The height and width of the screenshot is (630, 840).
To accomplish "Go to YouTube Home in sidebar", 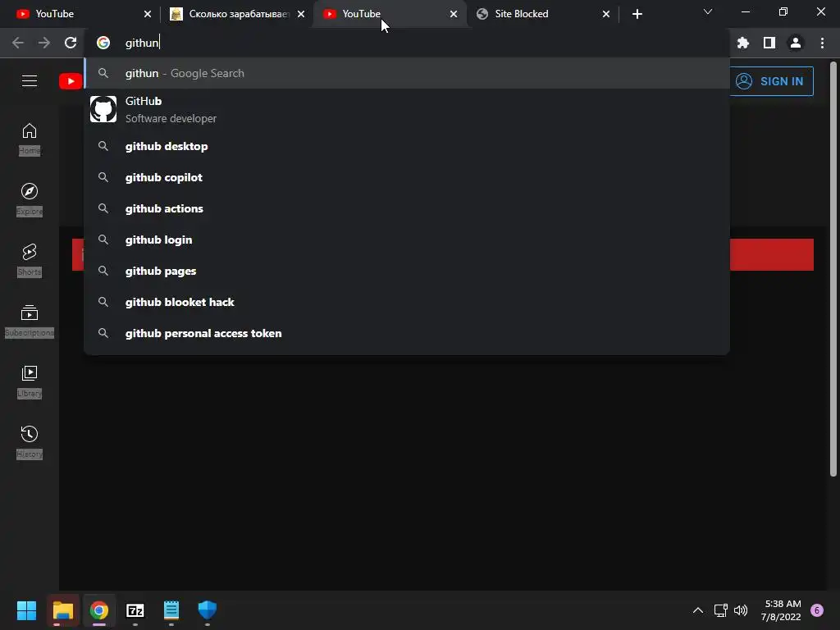I will tap(30, 139).
